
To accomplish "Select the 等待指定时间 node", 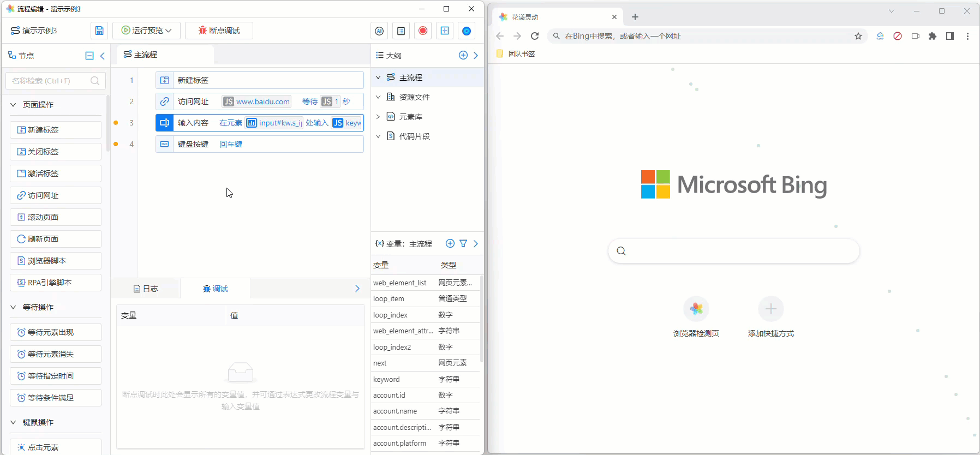I will click(56, 376).
